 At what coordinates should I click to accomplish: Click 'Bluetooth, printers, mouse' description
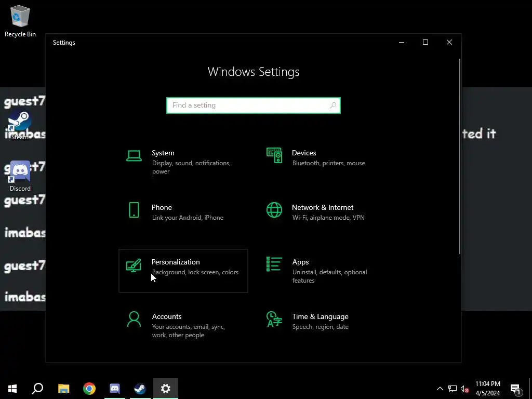329,163
